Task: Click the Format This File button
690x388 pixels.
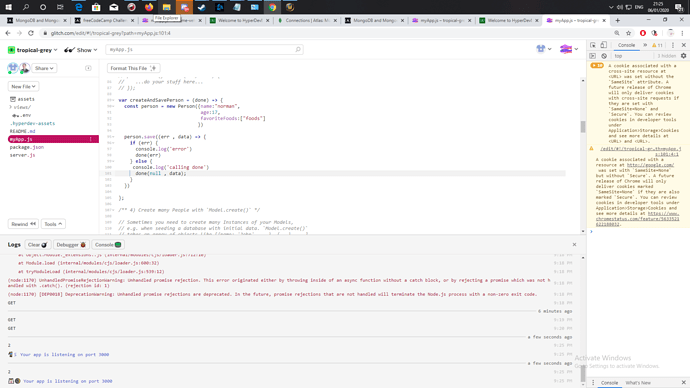Action: (x=133, y=68)
